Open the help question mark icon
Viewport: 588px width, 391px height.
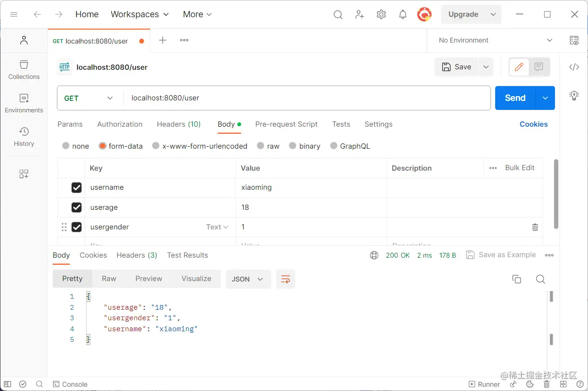click(580, 384)
